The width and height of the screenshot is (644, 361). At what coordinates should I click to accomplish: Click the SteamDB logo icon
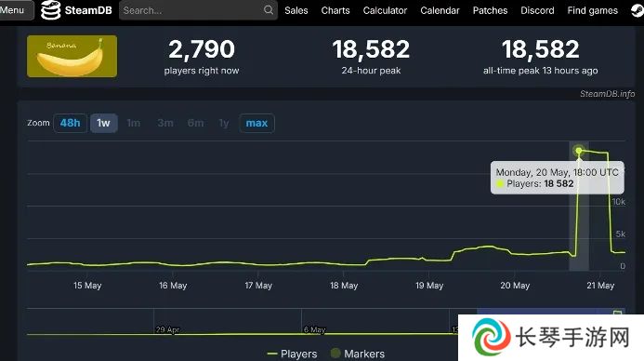point(50,10)
